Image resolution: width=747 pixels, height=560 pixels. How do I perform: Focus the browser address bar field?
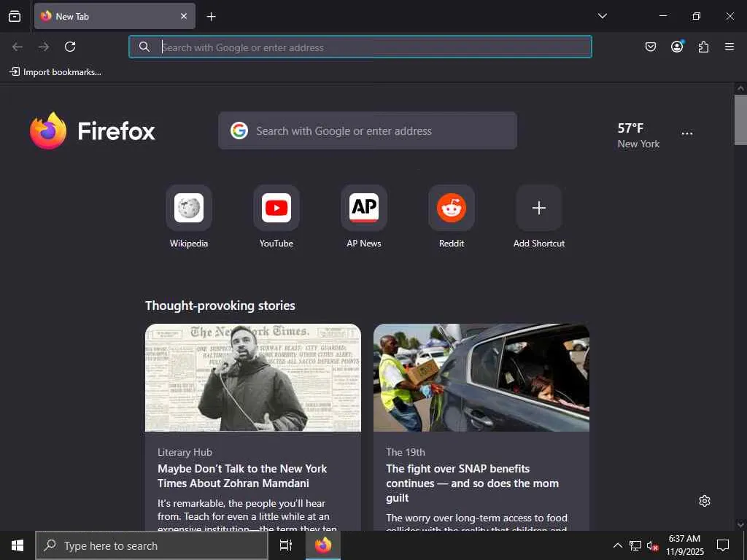coord(360,47)
